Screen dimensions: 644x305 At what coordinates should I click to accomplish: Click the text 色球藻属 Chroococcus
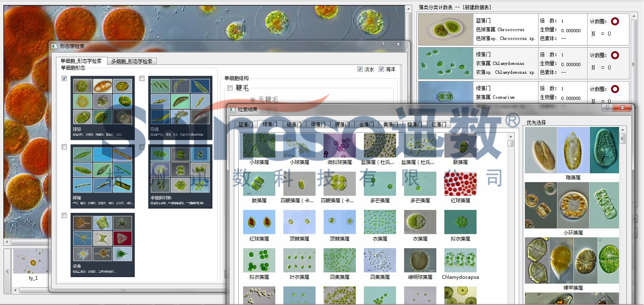500,29
